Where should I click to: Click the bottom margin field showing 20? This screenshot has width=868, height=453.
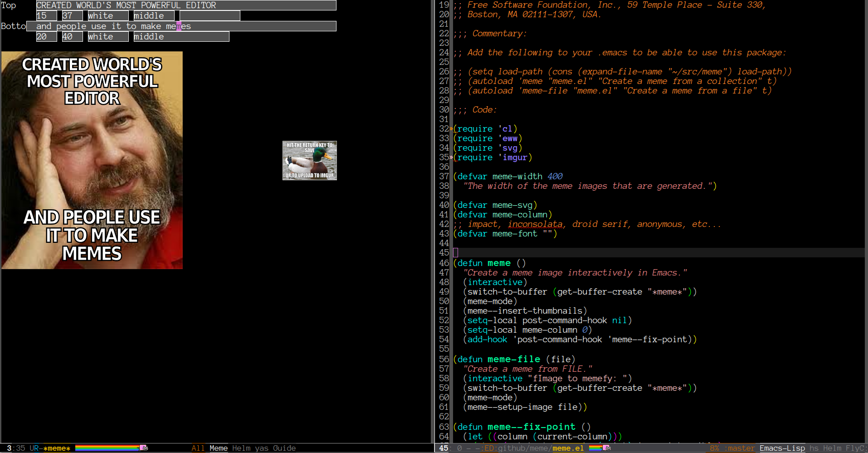tap(46, 37)
